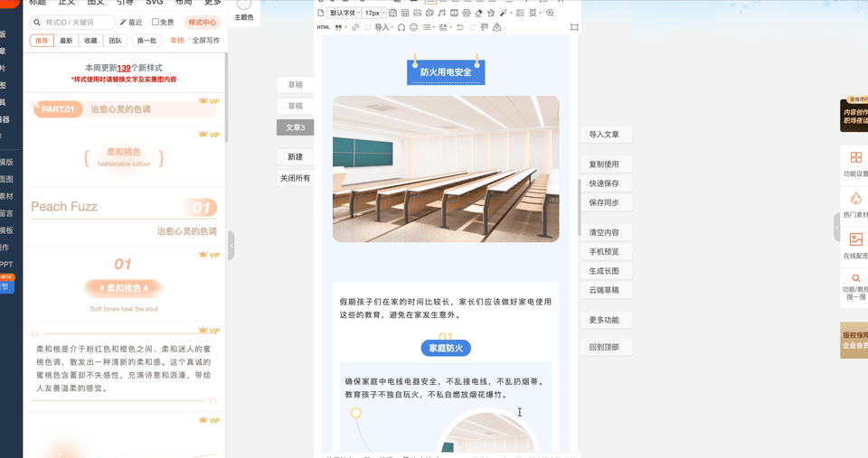
Task: Expand magic wand options arrow
Action: pos(512,13)
